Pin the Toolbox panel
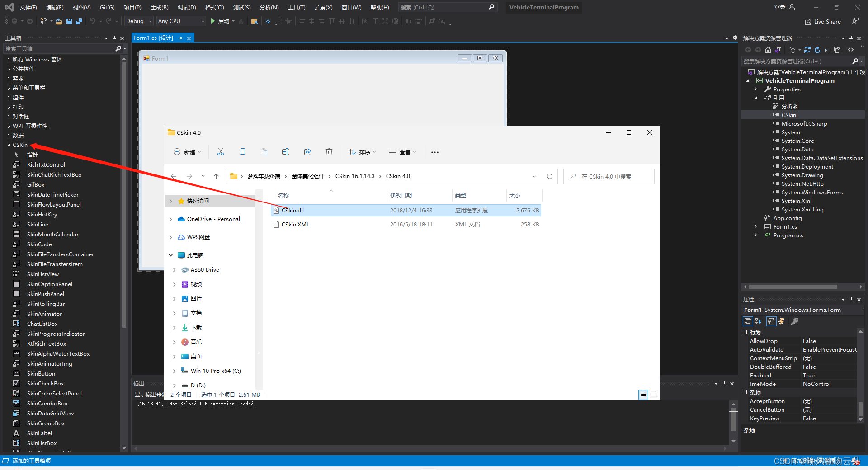Image resolution: width=868 pixels, height=470 pixels. tap(114, 38)
